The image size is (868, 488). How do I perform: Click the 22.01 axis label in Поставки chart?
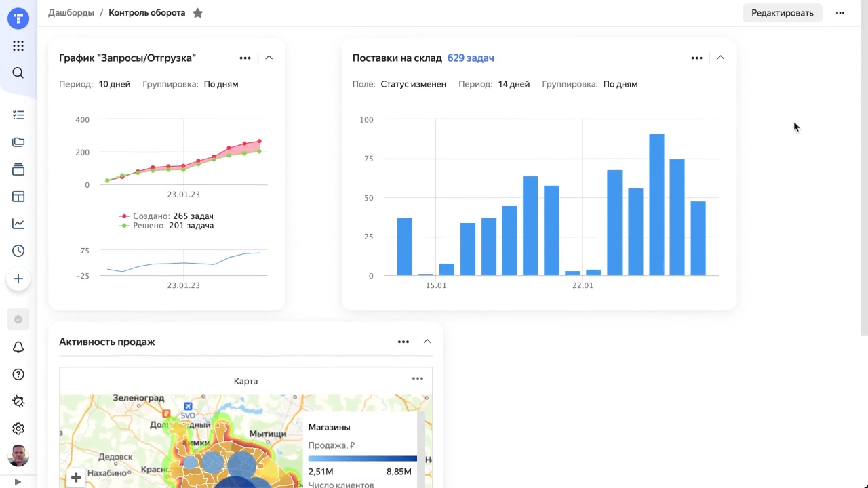(x=583, y=285)
